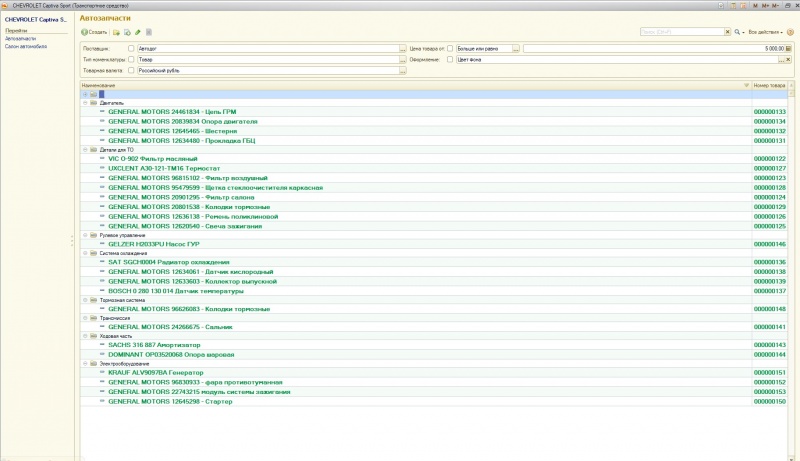Click folder icon of Двигатель group
This screenshot has width=800, height=461.
(93, 103)
